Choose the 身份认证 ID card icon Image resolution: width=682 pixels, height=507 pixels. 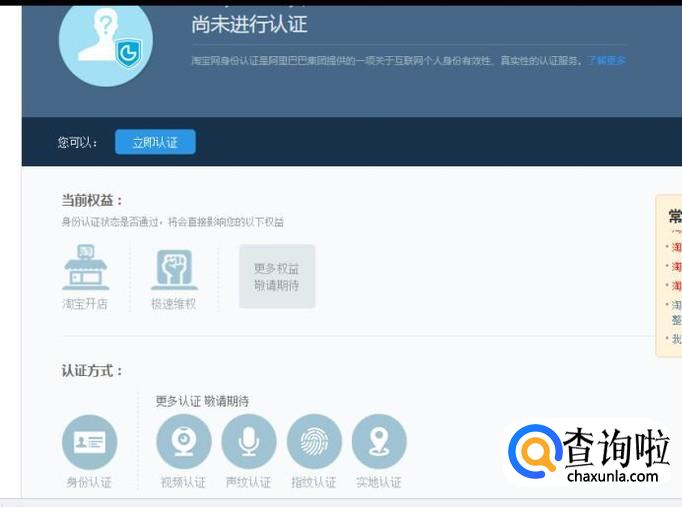(x=90, y=442)
